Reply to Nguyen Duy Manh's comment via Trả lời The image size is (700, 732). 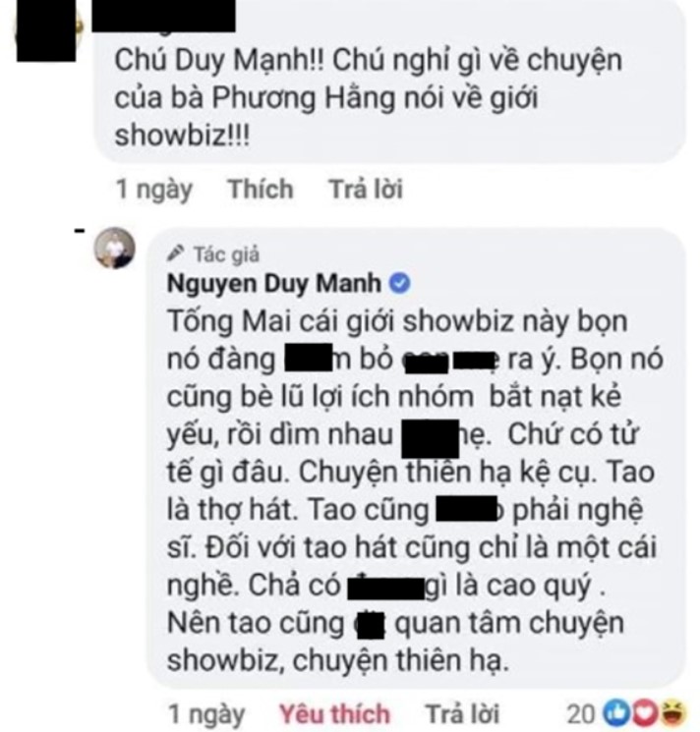(462, 714)
